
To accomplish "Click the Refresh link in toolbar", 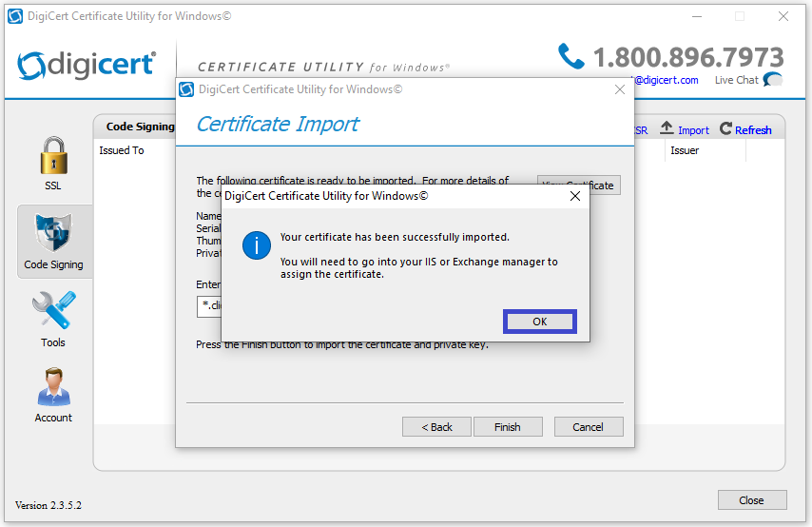I will [x=753, y=130].
